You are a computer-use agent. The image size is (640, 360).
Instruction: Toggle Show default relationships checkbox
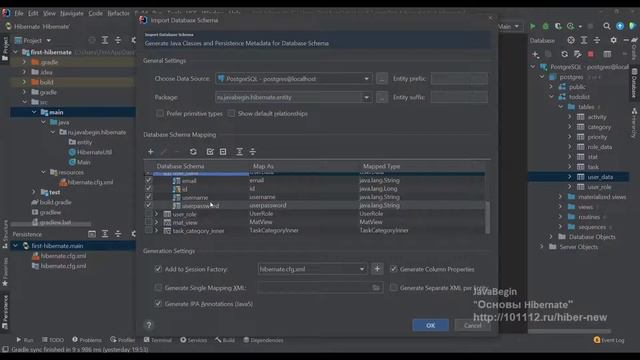click(x=231, y=113)
